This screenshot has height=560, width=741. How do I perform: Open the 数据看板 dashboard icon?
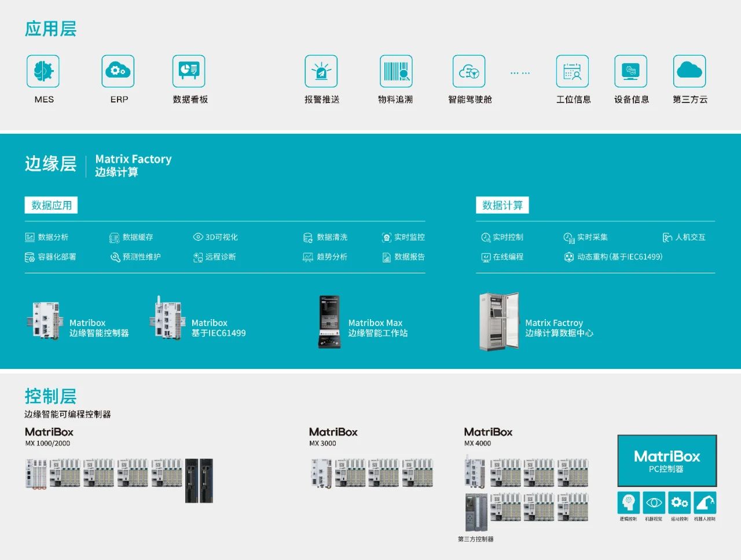point(189,71)
